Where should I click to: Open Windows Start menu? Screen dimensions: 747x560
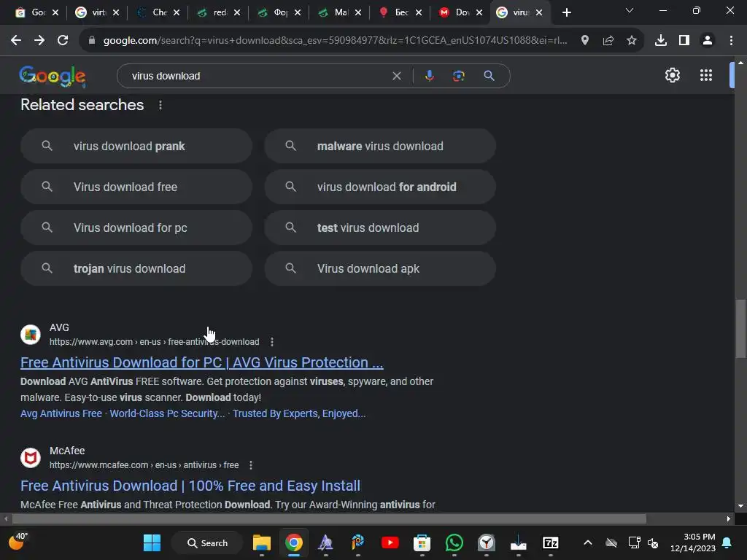click(x=152, y=542)
